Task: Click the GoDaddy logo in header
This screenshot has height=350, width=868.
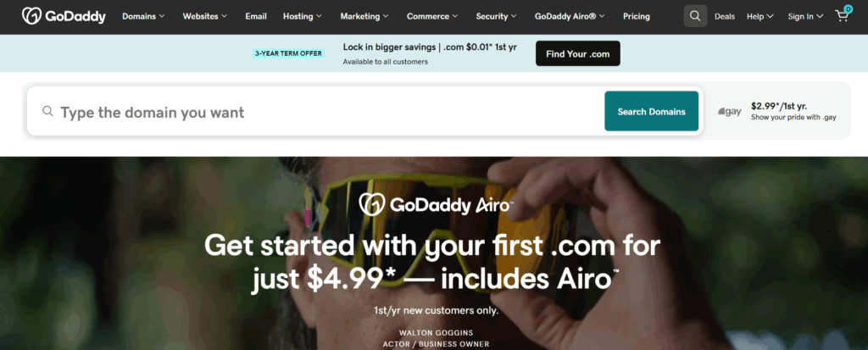Action: pos(64,16)
